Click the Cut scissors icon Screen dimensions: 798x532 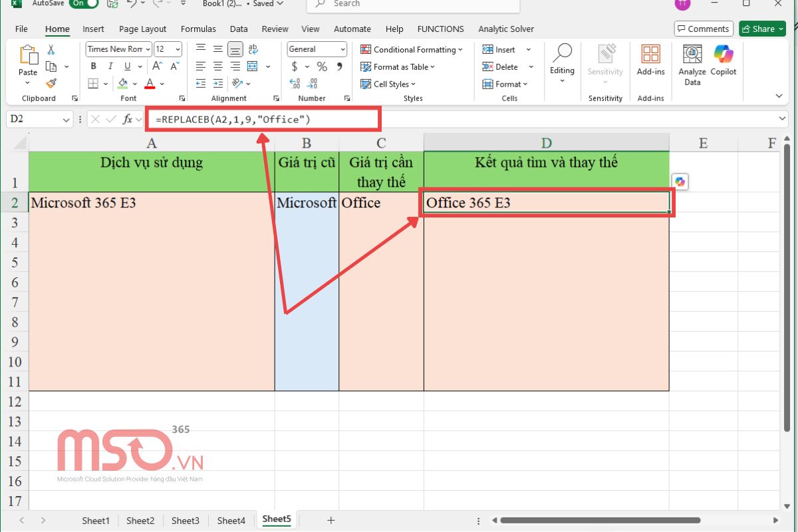click(x=51, y=50)
